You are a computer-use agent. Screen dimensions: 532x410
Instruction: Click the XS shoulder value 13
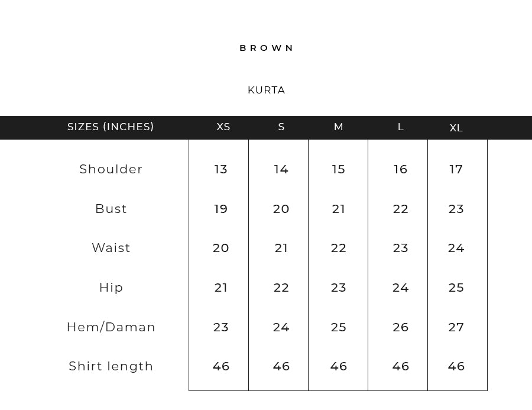(x=221, y=170)
